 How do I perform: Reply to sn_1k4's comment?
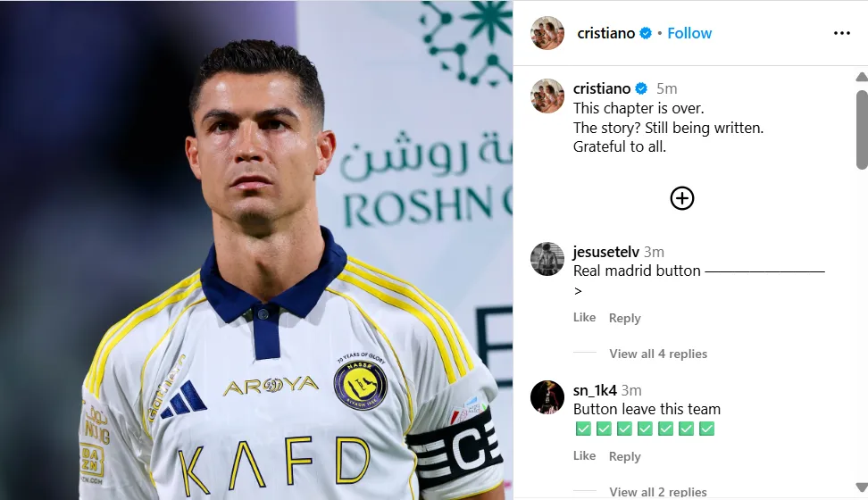[x=624, y=456]
